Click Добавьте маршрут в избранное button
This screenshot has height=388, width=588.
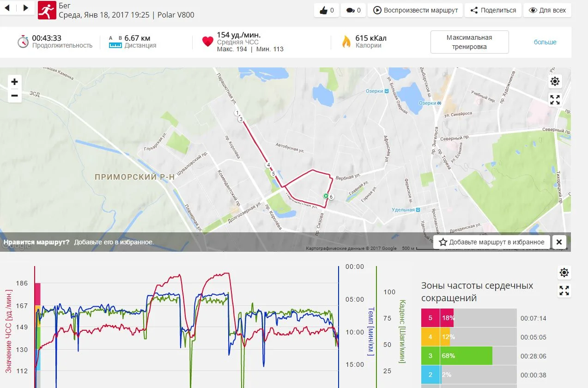491,242
